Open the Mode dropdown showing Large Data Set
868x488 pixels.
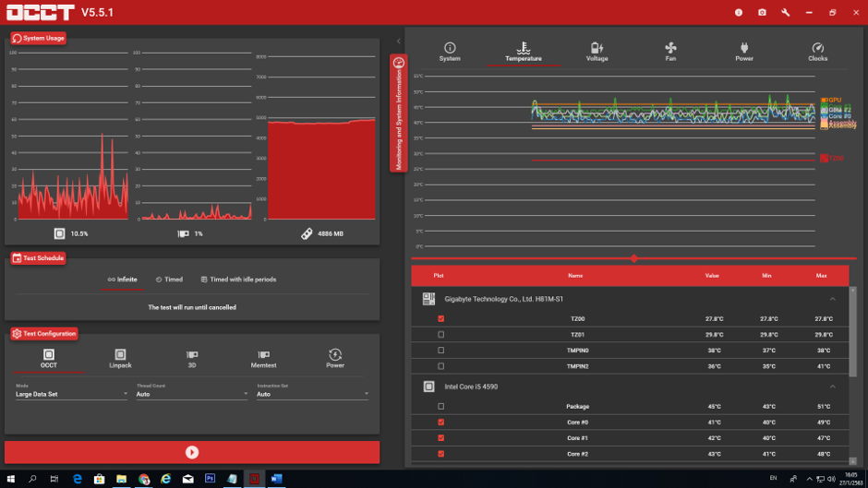pos(71,394)
